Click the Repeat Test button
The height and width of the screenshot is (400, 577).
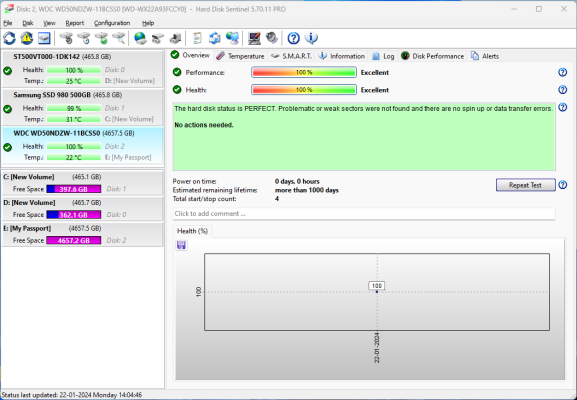(525, 185)
